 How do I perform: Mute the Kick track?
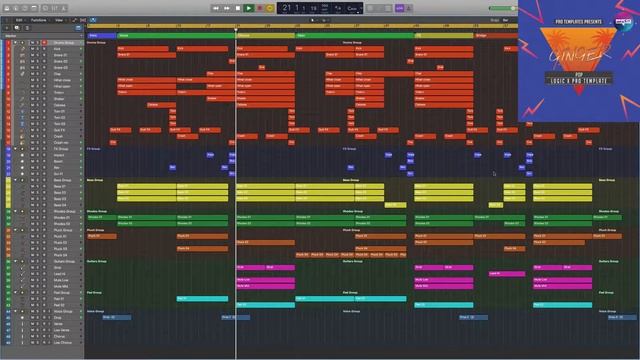[33, 49]
